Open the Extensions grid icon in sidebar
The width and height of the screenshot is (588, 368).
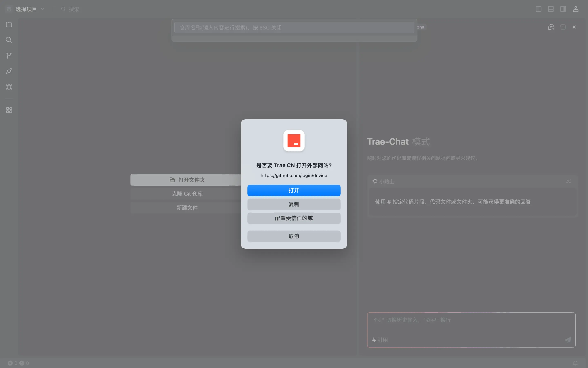click(9, 110)
